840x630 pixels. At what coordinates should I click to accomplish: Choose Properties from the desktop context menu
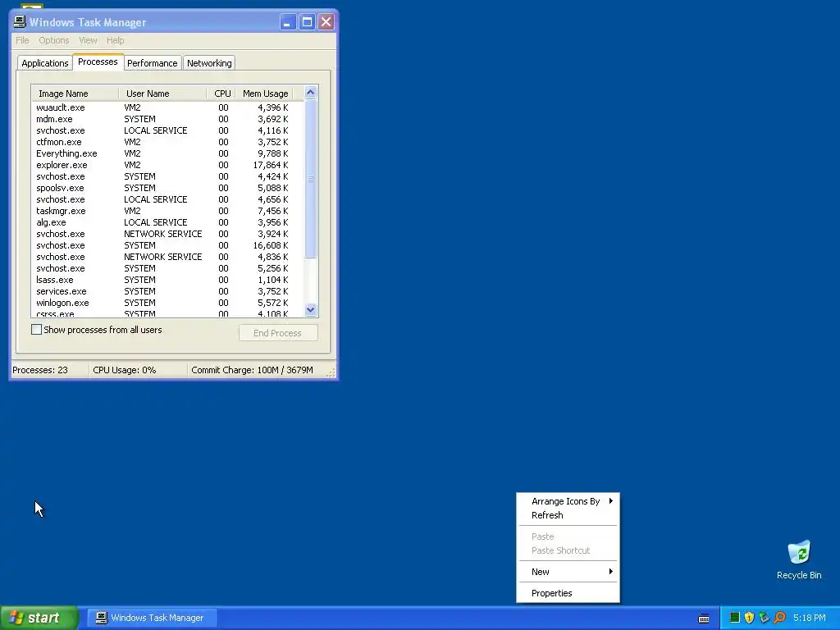click(x=568, y=593)
